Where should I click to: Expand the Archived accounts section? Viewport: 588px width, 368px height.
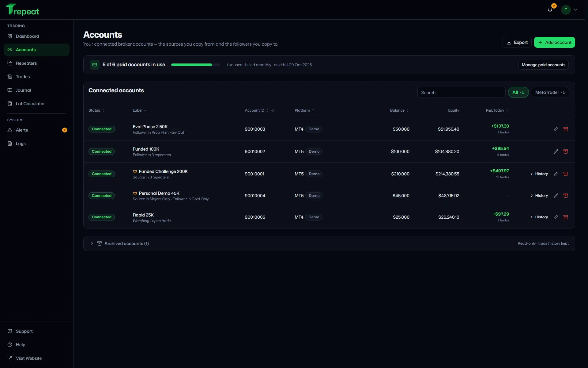click(329, 243)
